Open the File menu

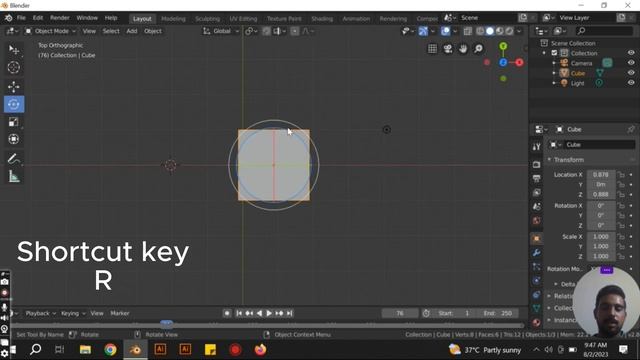[21, 18]
